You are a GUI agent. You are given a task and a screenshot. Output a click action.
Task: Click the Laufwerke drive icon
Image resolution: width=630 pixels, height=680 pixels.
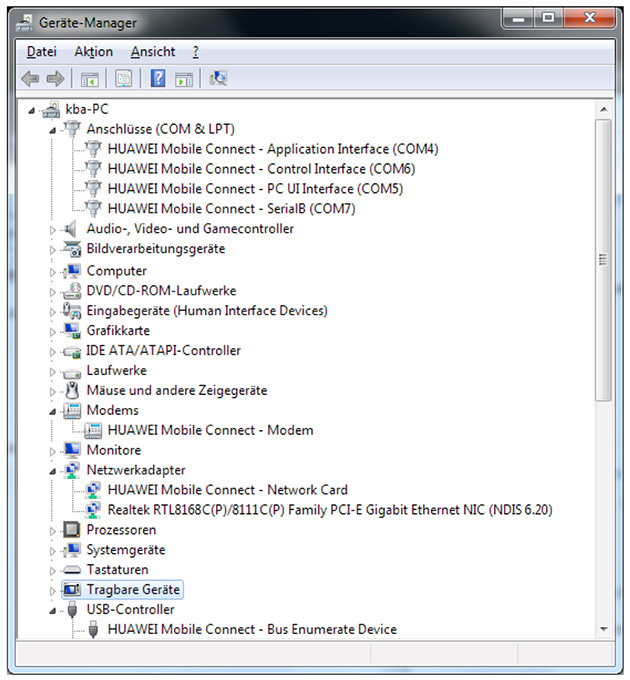72,371
